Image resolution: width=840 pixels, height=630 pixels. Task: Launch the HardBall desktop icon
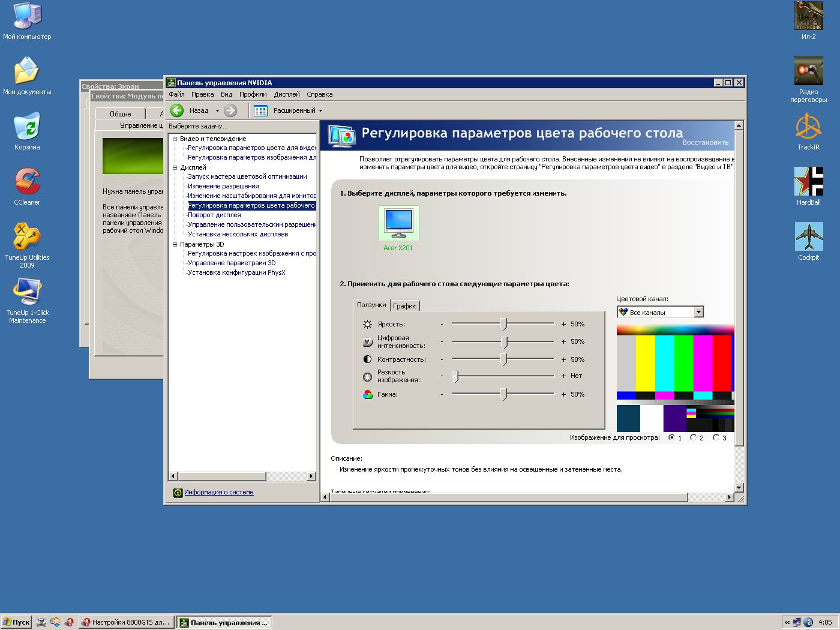coord(808,182)
